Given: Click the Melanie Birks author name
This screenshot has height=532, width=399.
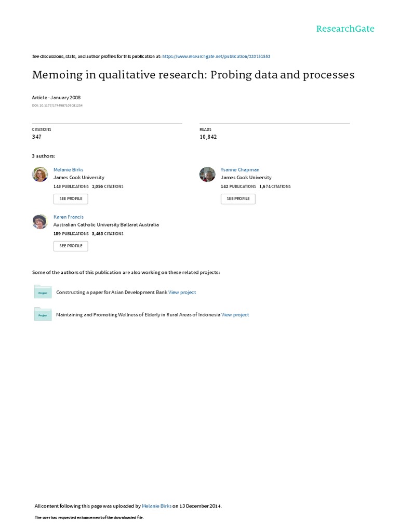Looking at the screenshot, I should point(68,170).
